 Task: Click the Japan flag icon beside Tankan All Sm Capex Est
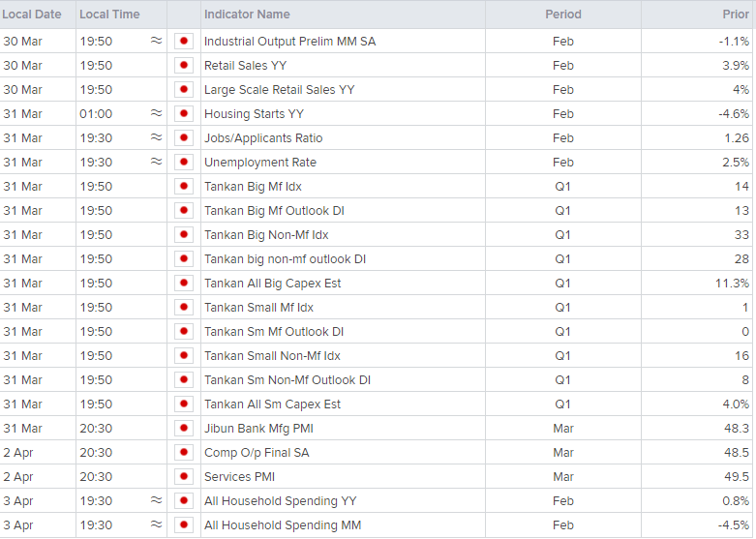coord(184,404)
